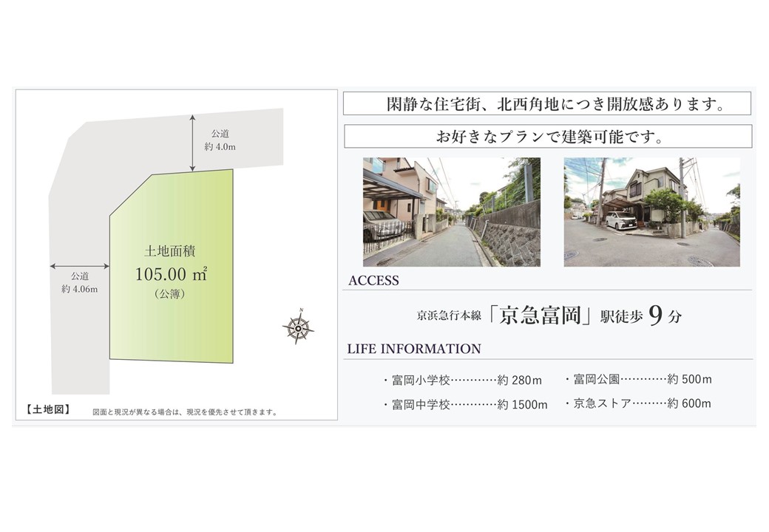Click the vertical road-width arrow above the plot

192,143
